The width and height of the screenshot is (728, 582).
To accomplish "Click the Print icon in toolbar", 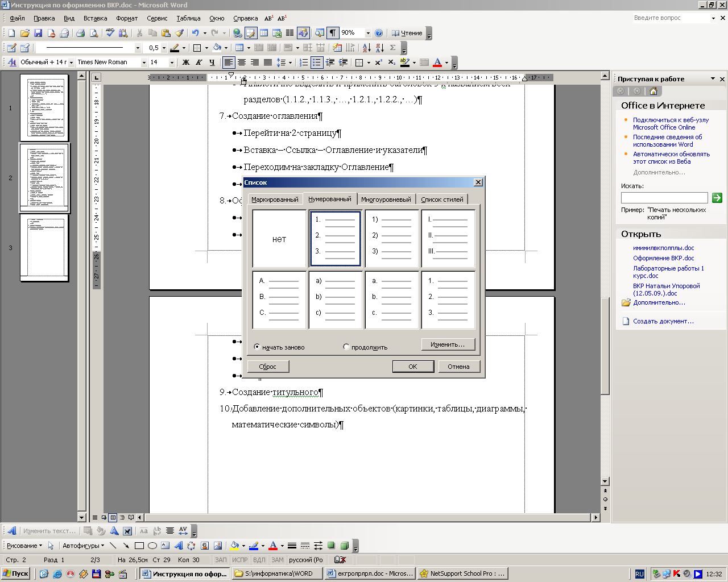I will (80, 33).
